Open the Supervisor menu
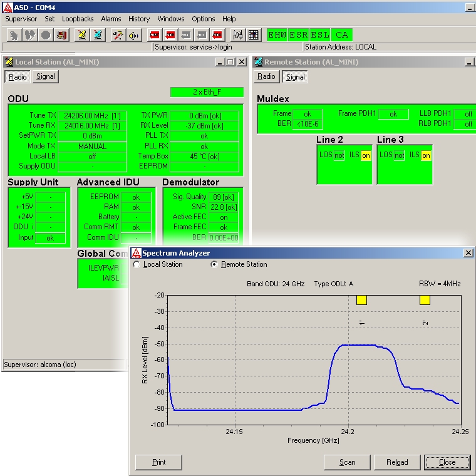 click(21, 19)
